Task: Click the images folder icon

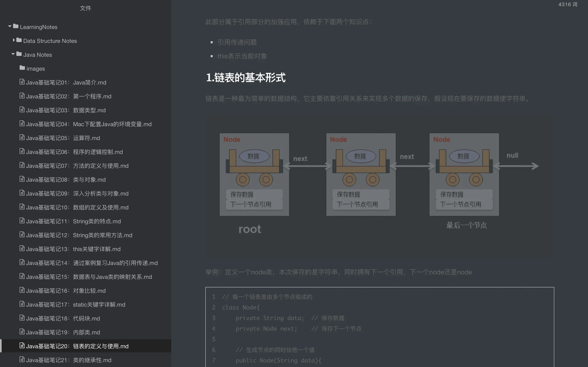Action: click(22, 68)
